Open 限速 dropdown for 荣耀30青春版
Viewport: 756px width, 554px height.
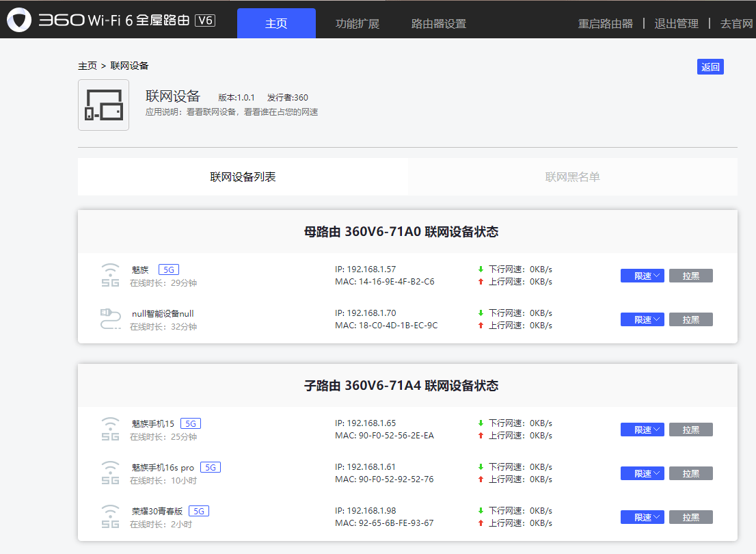643,517
